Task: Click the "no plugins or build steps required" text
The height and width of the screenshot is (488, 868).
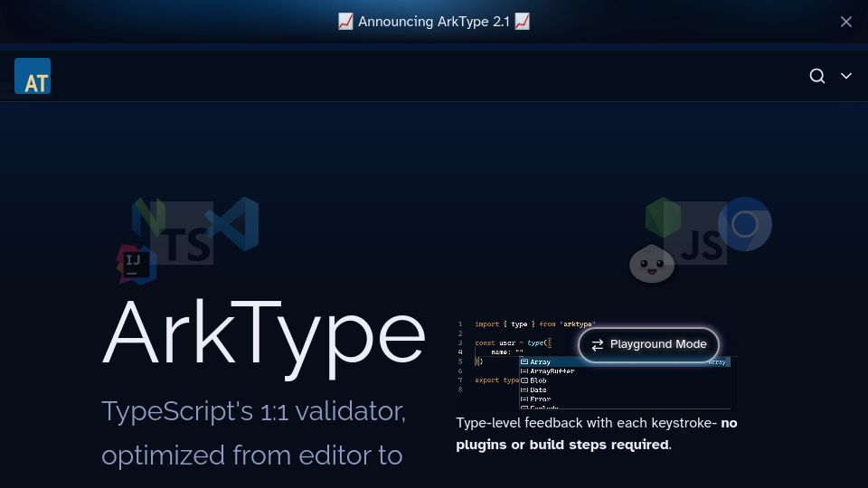Action: pyautogui.click(x=597, y=434)
